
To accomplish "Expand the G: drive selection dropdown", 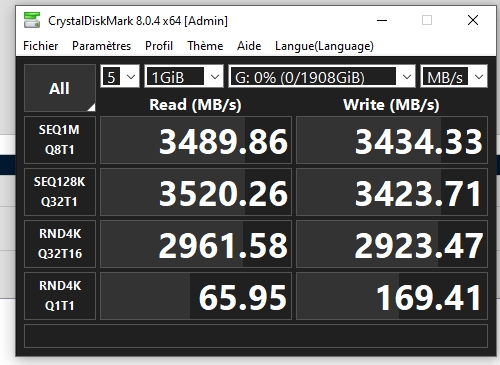I will (x=322, y=77).
